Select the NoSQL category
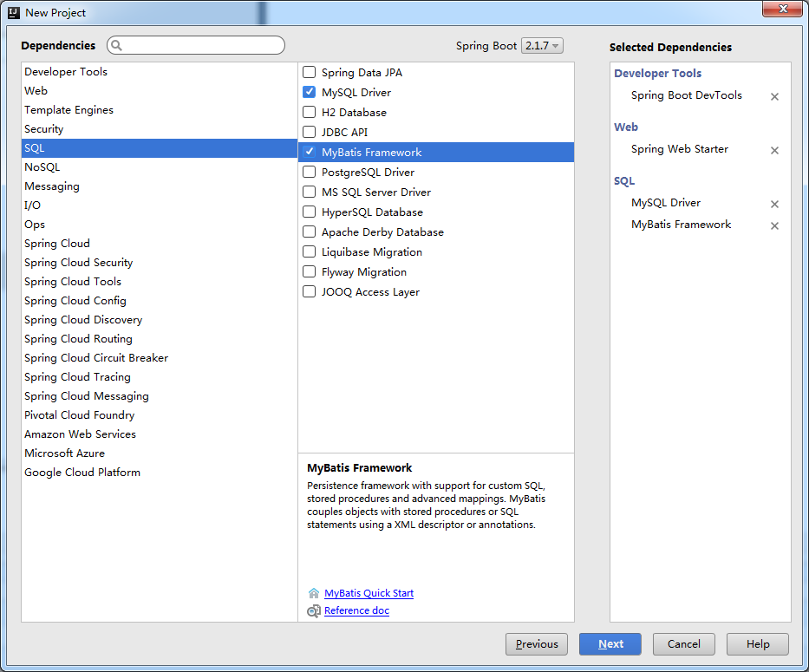This screenshot has width=809, height=672. (42, 167)
